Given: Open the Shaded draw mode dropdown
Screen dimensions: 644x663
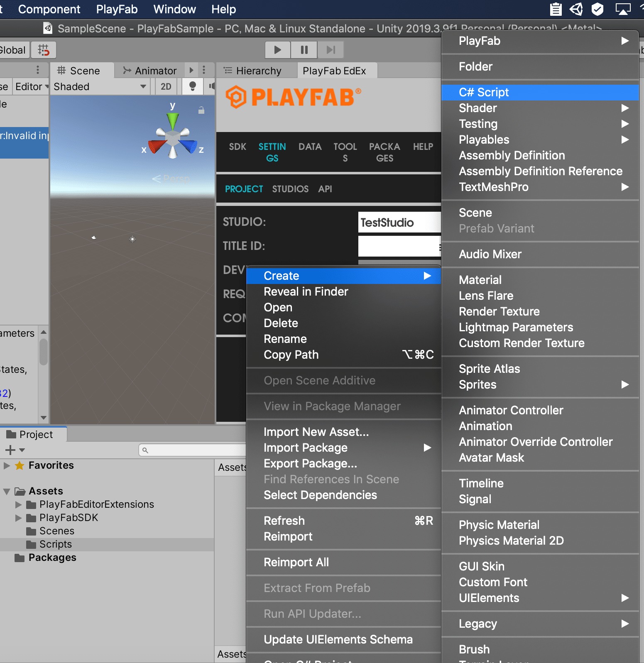Looking at the screenshot, I should [x=100, y=86].
